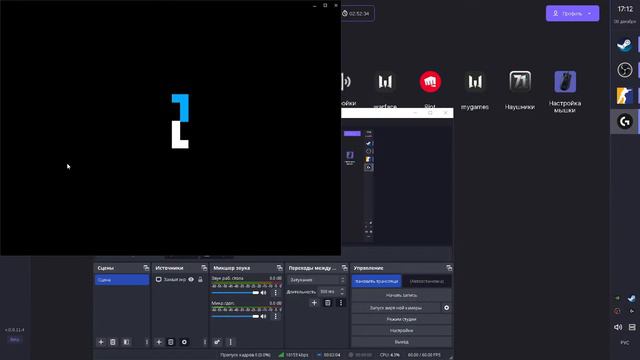Open transition properties dots menu
Viewport: 640px width, 360px height.
(341, 303)
